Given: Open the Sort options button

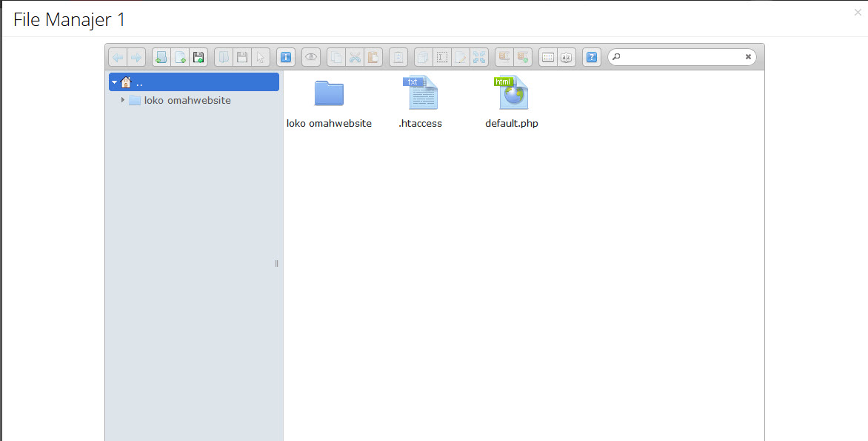Looking at the screenshot, I should click(x=567, y=57).
